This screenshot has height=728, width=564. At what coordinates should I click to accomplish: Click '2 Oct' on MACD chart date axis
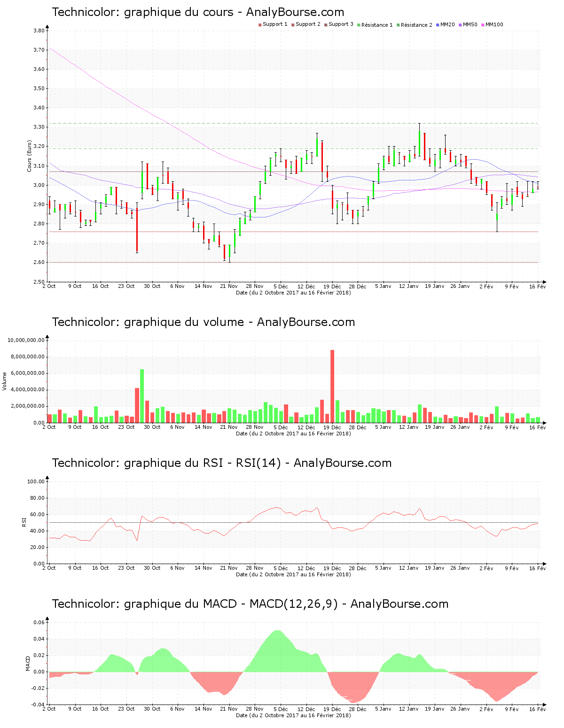49,709
